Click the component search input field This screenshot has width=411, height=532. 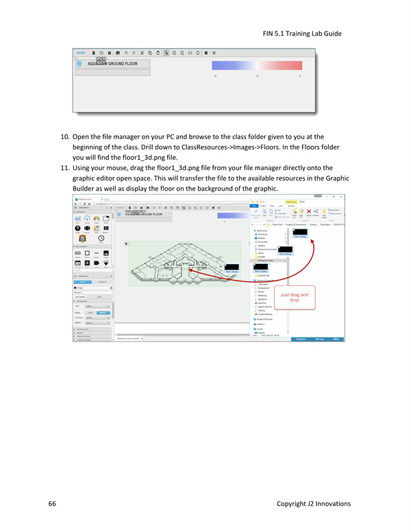(x=93, y=270)
